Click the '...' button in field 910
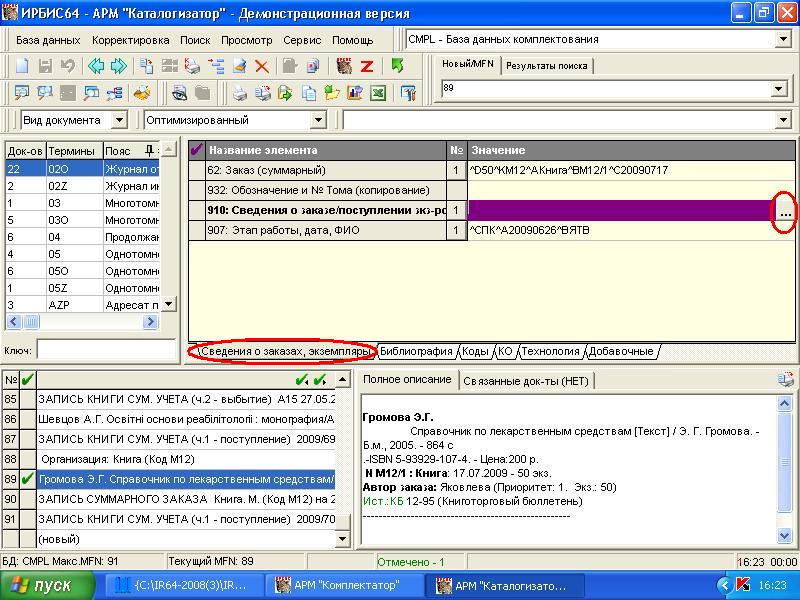Viewport: 800px width, 600px height. [x=785, y=211]
